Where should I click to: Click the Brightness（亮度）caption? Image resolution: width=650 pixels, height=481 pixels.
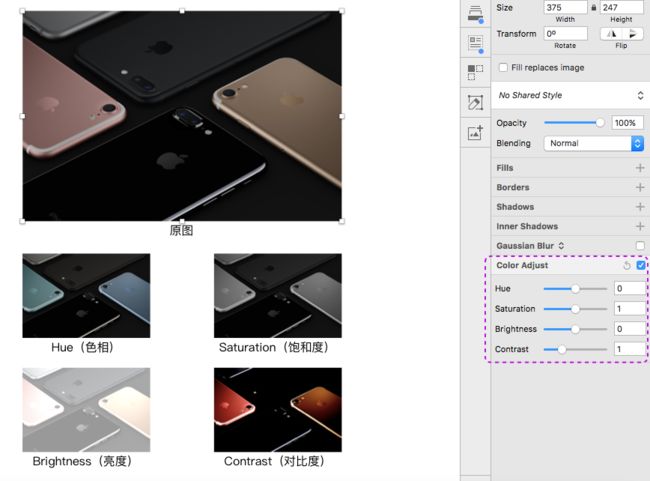(x=82, y=462)
